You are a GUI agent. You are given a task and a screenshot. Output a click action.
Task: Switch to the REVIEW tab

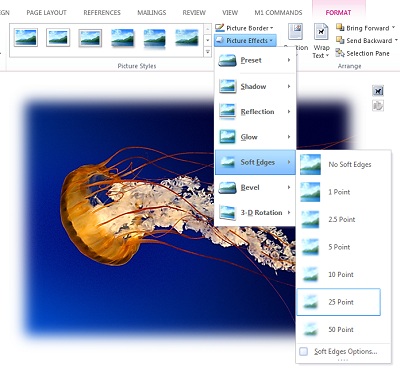click(194, 13)
